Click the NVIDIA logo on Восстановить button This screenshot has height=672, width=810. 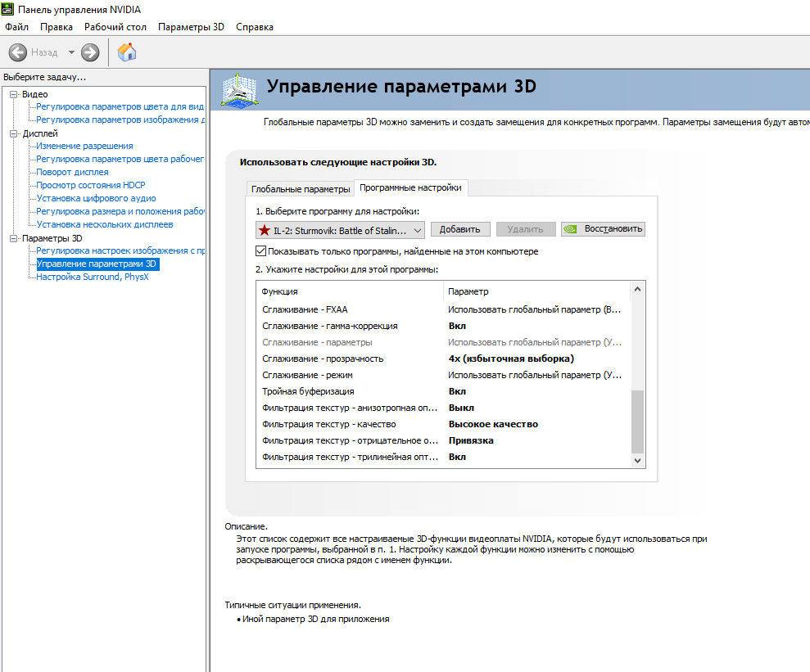pos(570,229)
